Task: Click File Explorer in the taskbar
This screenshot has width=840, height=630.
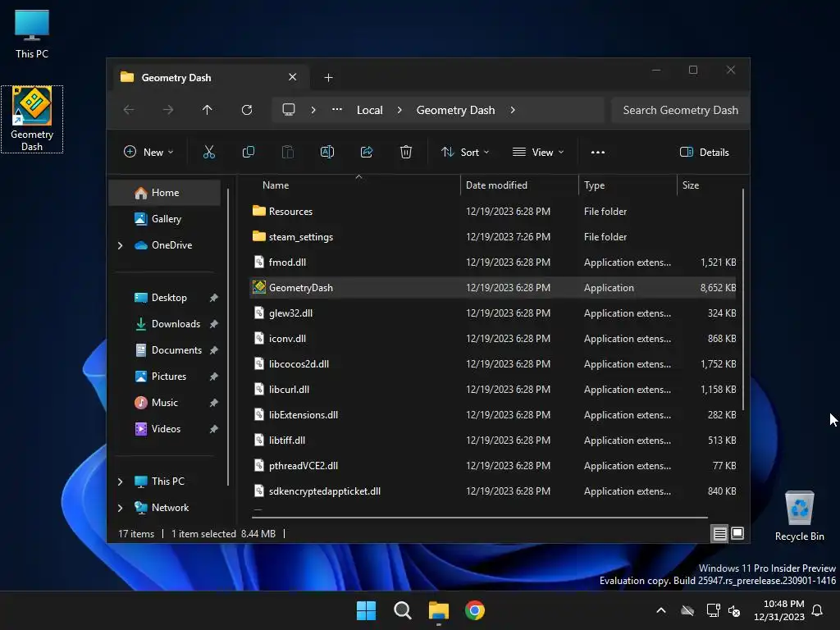Action: click(439, 610)
